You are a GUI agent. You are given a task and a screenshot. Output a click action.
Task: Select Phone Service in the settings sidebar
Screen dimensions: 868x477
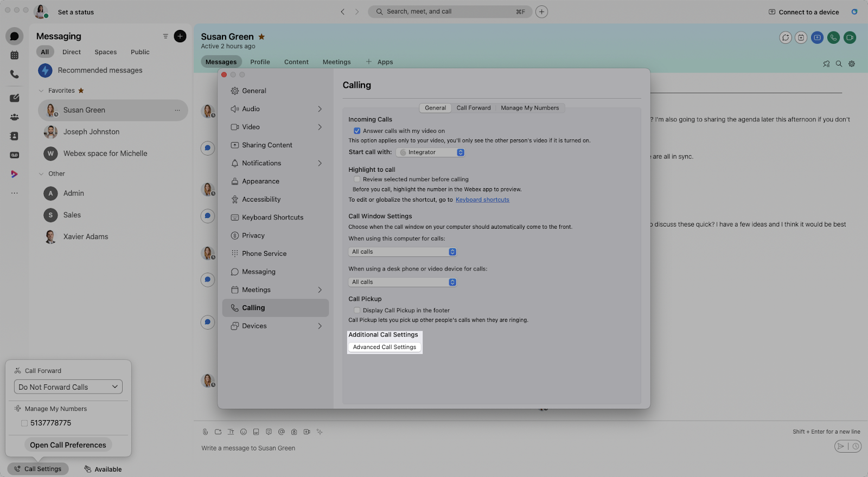276,254
